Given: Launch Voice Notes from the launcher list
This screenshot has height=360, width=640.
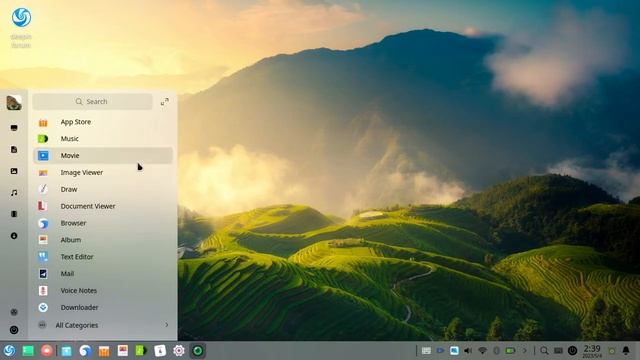Looking at the screenshot, I should click(x=102, y=291).
